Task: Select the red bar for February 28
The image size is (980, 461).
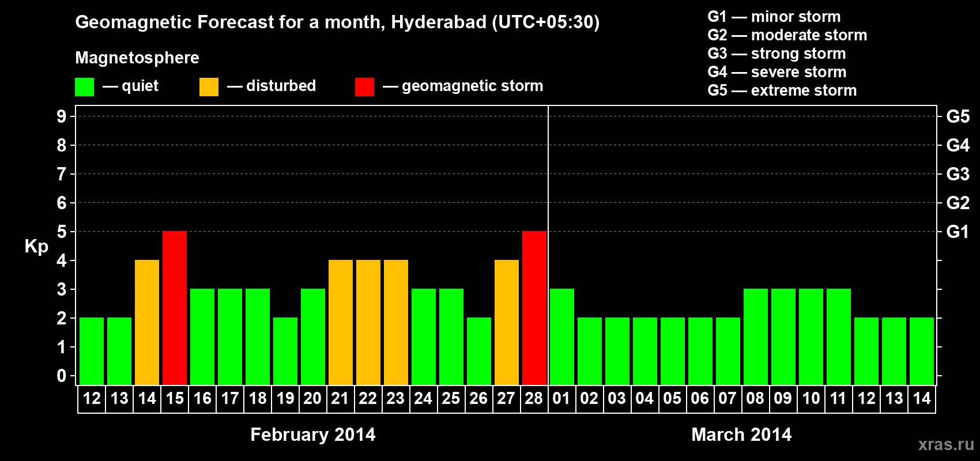Action: click(x=534, y=308)
